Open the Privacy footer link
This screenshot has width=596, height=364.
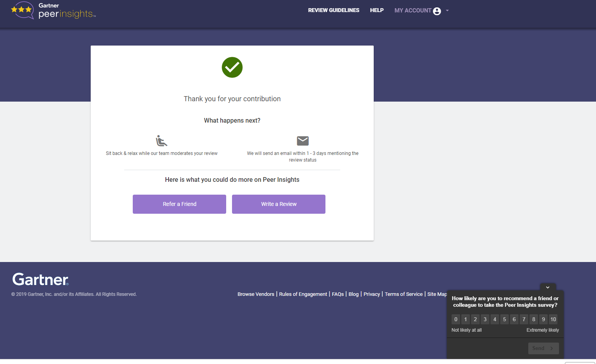372,294
